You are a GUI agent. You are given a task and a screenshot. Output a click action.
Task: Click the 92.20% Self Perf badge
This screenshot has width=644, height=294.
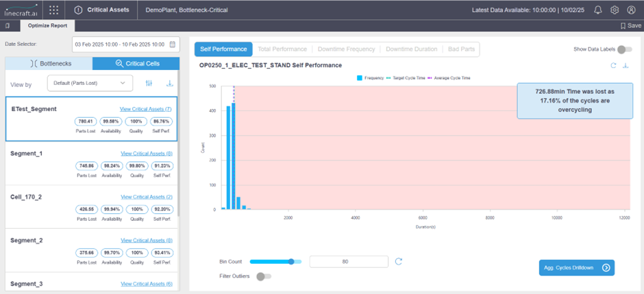pos(162,210)
